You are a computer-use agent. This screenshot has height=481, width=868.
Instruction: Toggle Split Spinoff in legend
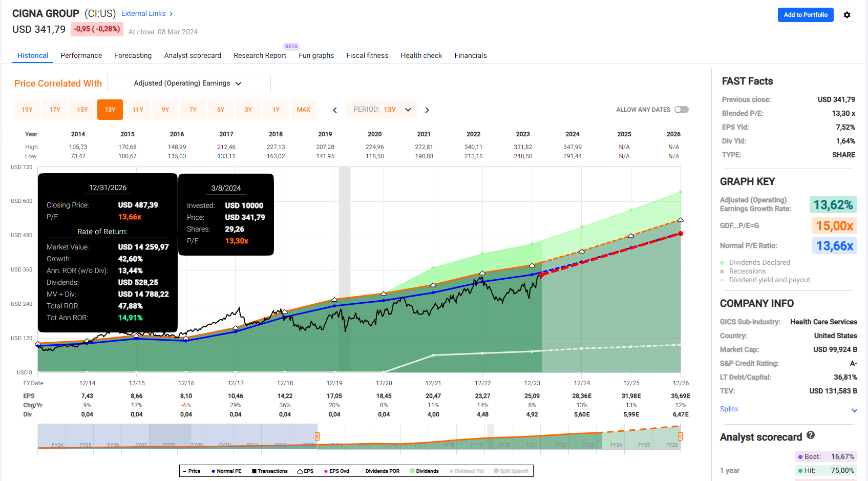511,471
